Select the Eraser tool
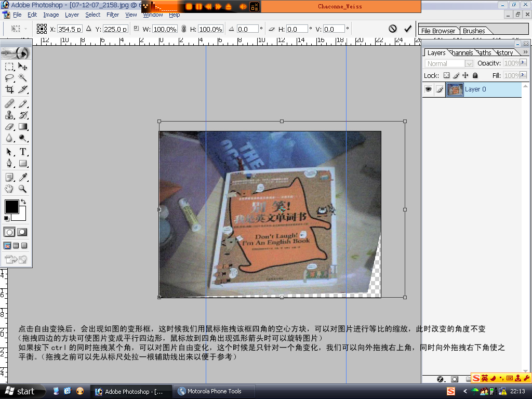The width and height of the screenshot is (532, 399). 9,127
